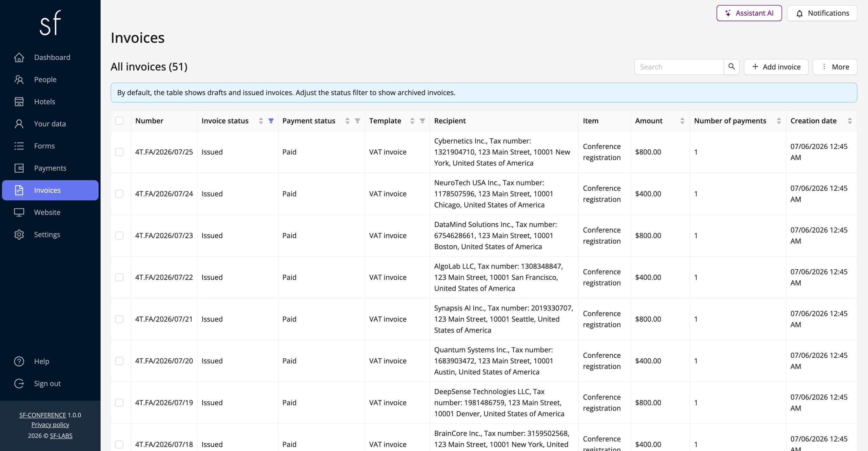
Task: Click the Payments wallet icon
Action: [19, 168]
